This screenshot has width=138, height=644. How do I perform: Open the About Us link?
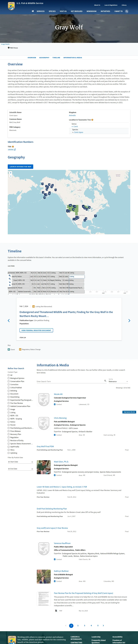pyautogui.click(x=97, y=5)
